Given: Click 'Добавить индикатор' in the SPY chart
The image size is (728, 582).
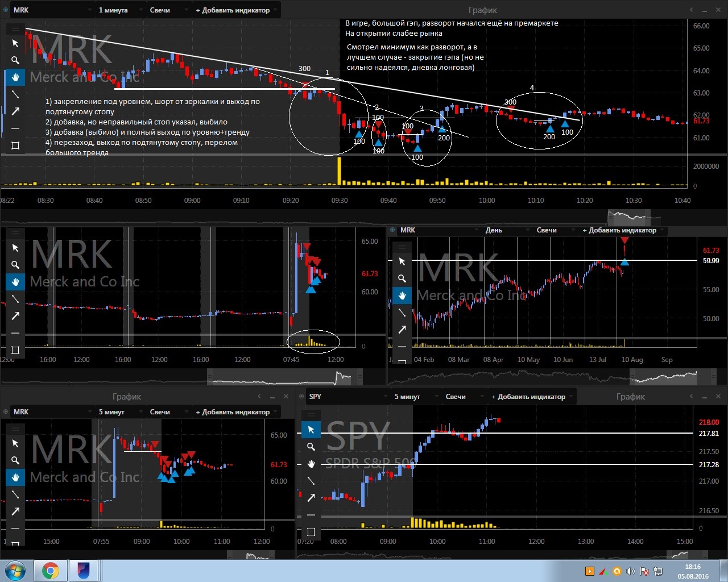Looking at the screenshot, I should click(x=532, y=397).
